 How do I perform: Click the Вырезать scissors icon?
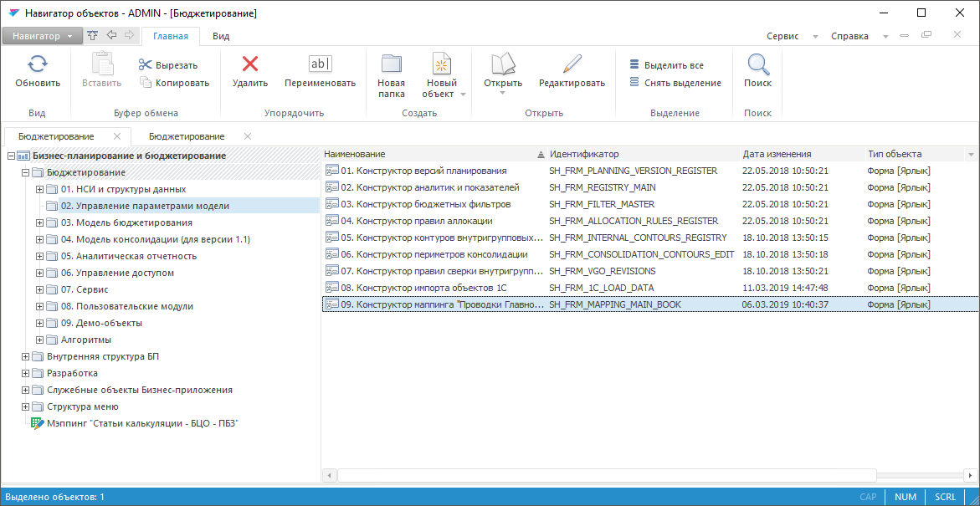(x=145, y=65)
